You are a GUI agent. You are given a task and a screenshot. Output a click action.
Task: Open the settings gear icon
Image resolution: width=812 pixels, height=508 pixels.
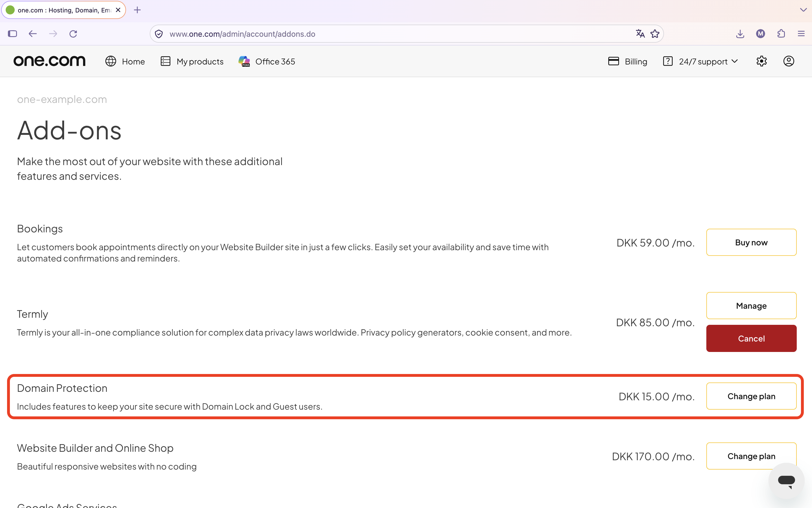click(761, 61)
